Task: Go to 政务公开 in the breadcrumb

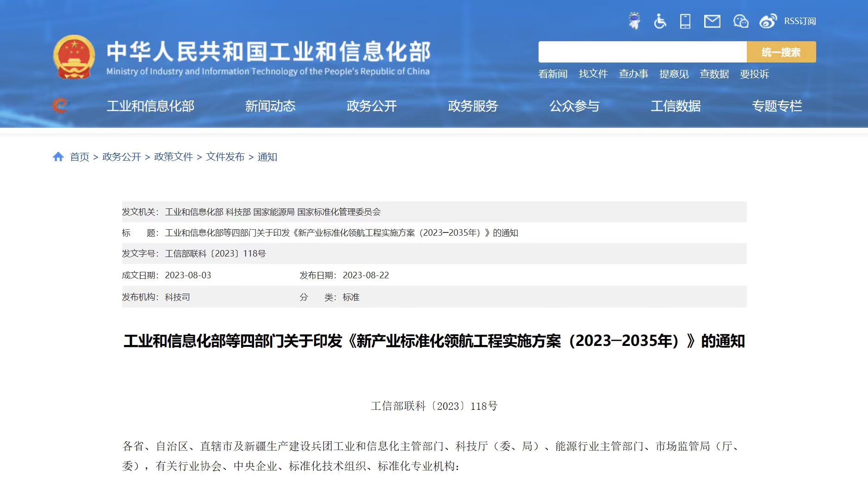Action: pos(122,157)
